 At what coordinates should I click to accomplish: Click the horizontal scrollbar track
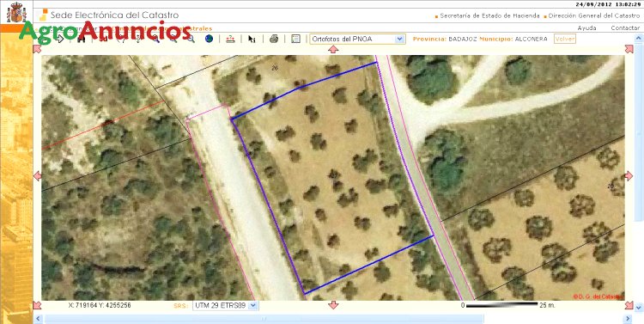(333, 319)
